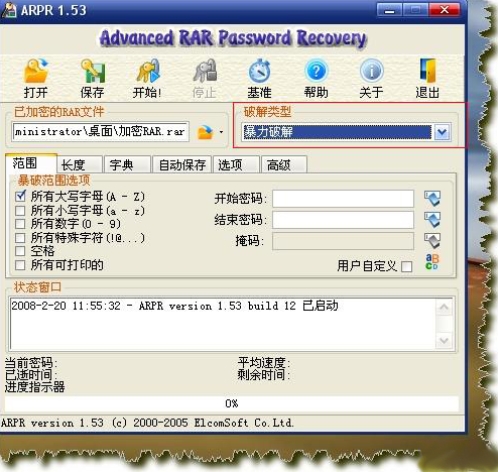Switch to the 选项 options tab
Viewport: 498px width, 472px height.
pyautogui.click(x=236, y=165)
